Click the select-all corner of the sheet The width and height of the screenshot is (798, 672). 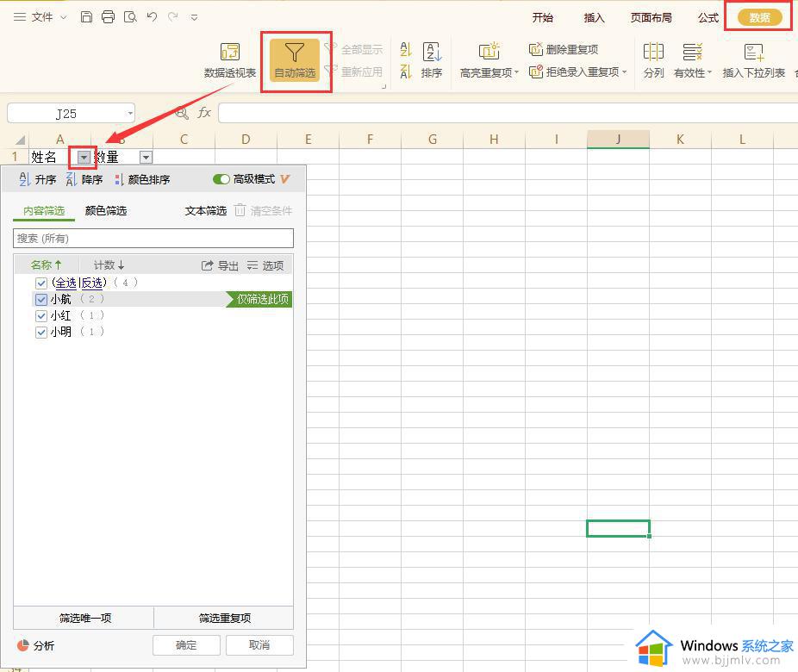coord(20,140)
